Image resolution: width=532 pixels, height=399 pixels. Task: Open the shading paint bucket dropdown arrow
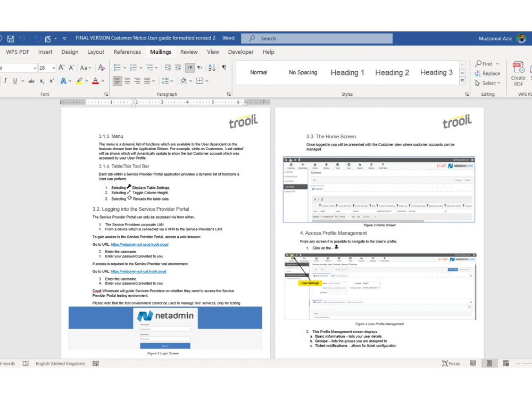(190, 81)
